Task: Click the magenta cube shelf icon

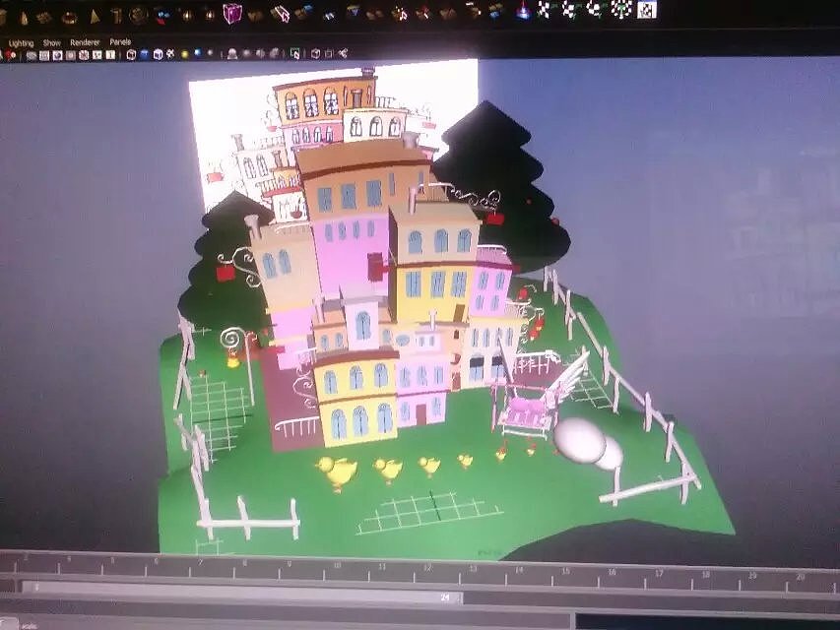Action: click(232, 13)
